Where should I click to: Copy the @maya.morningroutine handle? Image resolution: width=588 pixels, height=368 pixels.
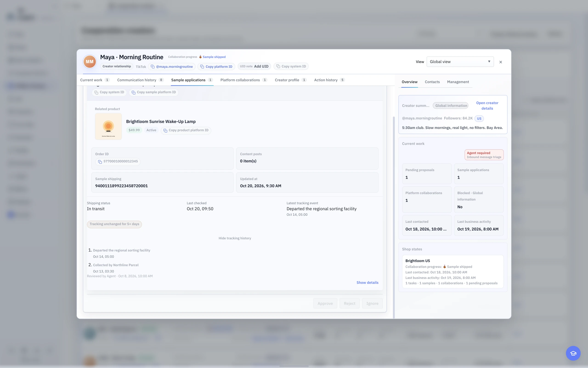click(172, 66)
